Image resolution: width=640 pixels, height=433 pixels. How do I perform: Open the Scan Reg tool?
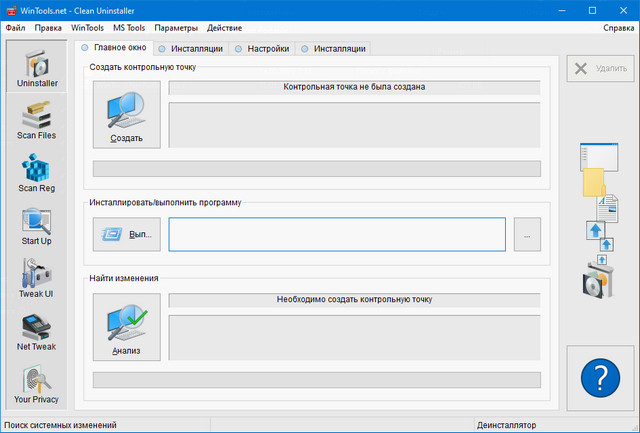(x=36, y=173)
